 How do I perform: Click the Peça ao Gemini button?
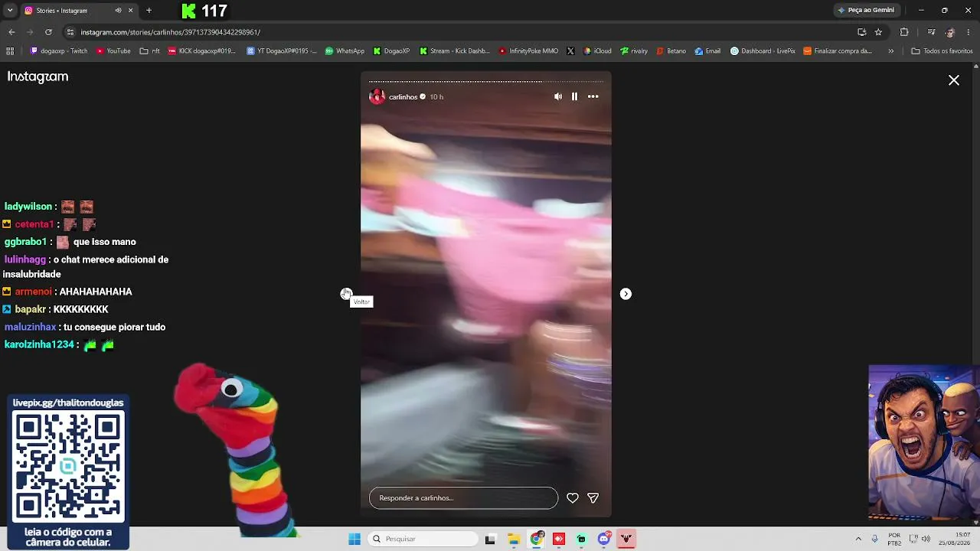click(866, 11)
